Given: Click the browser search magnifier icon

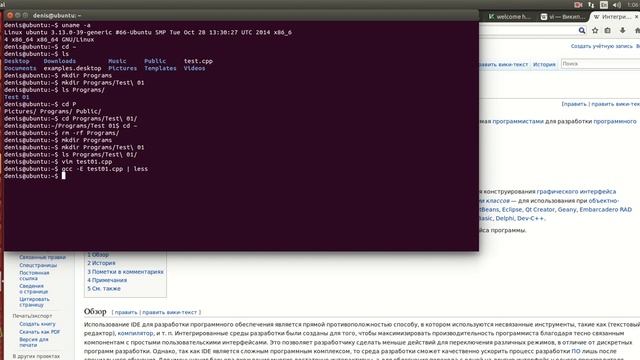Looking at the screenshot, I should click(x=582, y=31).
